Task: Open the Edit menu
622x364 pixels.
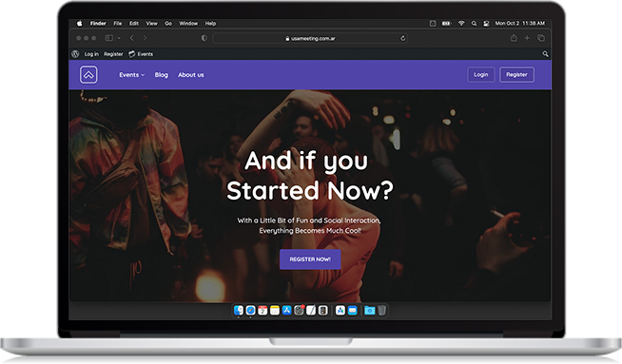Action: (134, 24)
